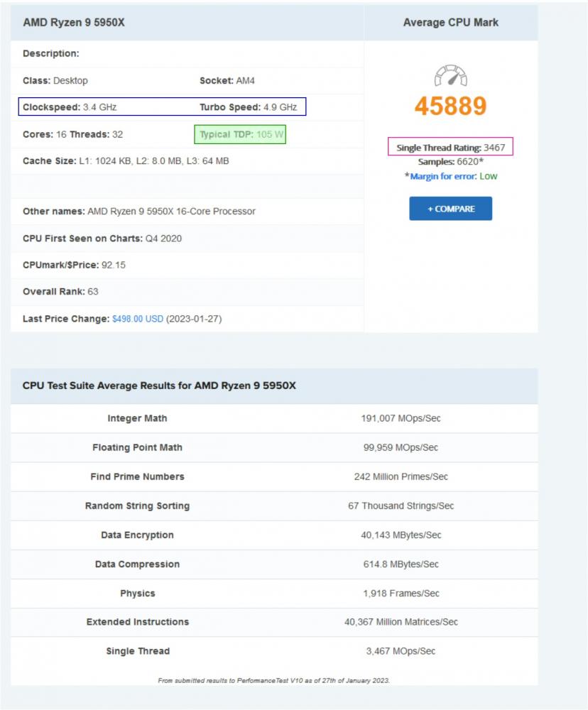Click the speedometer gauge icon
This screenshot has width=588, height=710.
(451, 76)
